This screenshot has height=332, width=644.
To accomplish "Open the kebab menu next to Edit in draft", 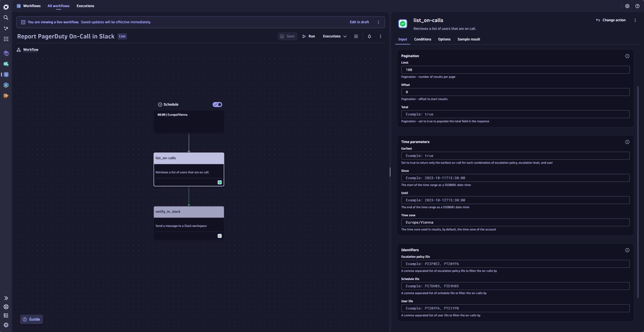I will [378, 22].
